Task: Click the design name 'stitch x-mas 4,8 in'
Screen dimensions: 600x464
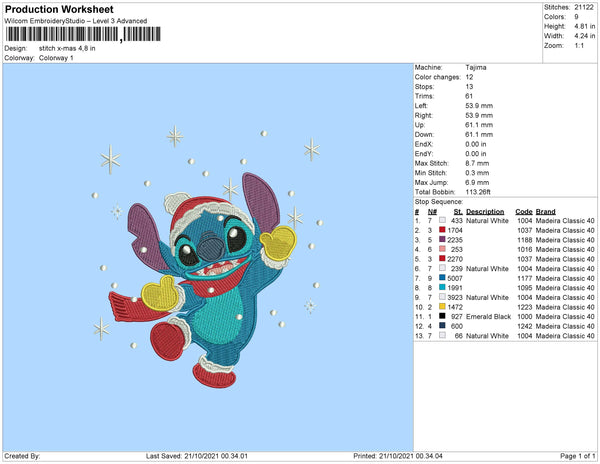Action: [67, 49]
